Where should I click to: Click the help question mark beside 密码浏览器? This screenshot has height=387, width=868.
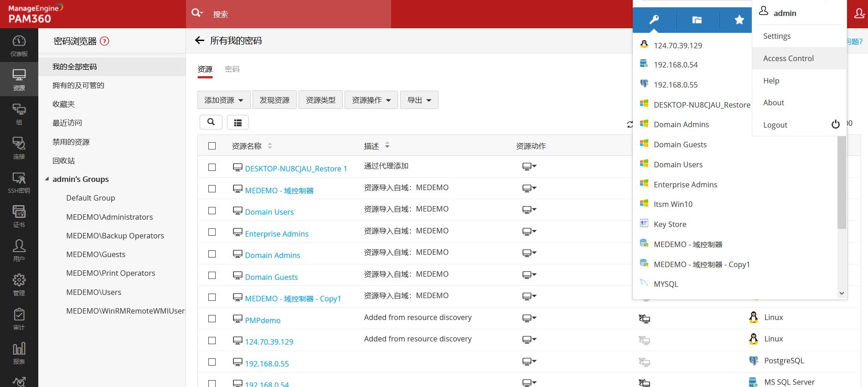[x=104, y=41]
